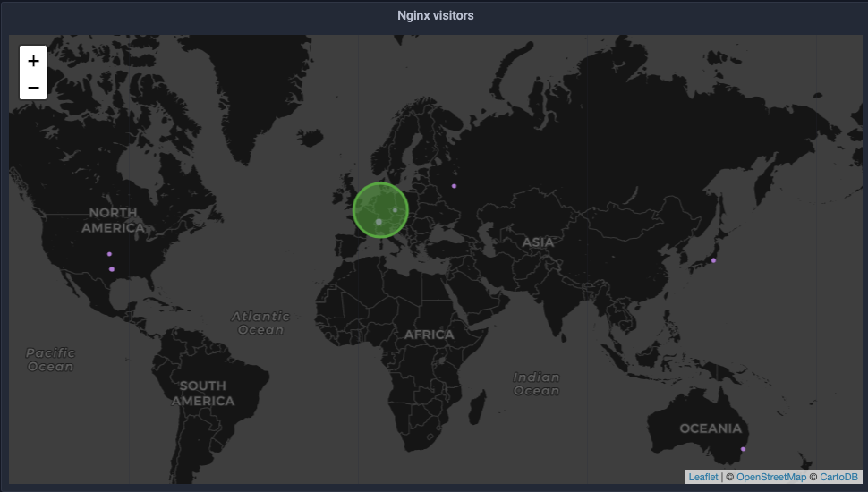Open the OpenStreetMap attribution link
Screen dimensions: 868x492
pos(770,477)
